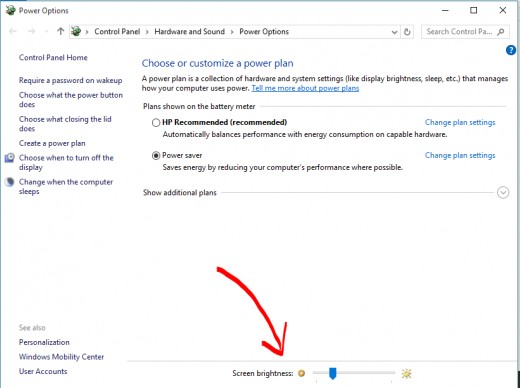This screenshot has width=520, height=388.
Task: Go to Control Panel Home
Action: click(x=53, y=57)
